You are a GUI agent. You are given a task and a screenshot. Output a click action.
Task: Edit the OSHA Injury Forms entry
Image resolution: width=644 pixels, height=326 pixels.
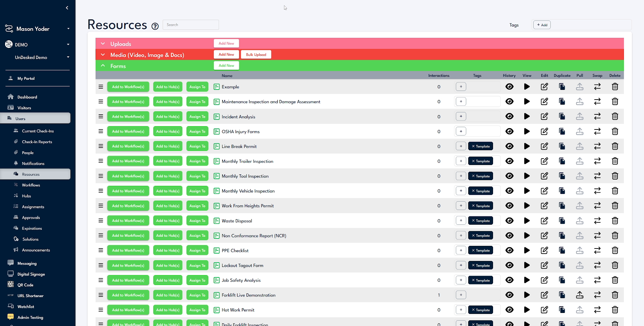544,131
